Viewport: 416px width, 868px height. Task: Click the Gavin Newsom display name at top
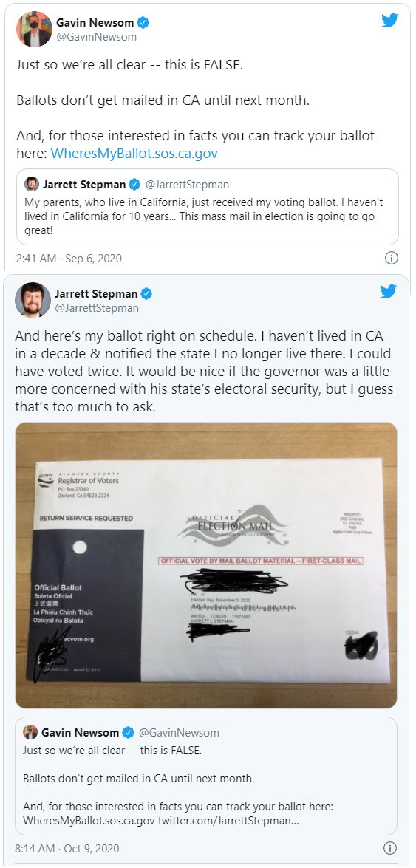click(x=95, y=23)
